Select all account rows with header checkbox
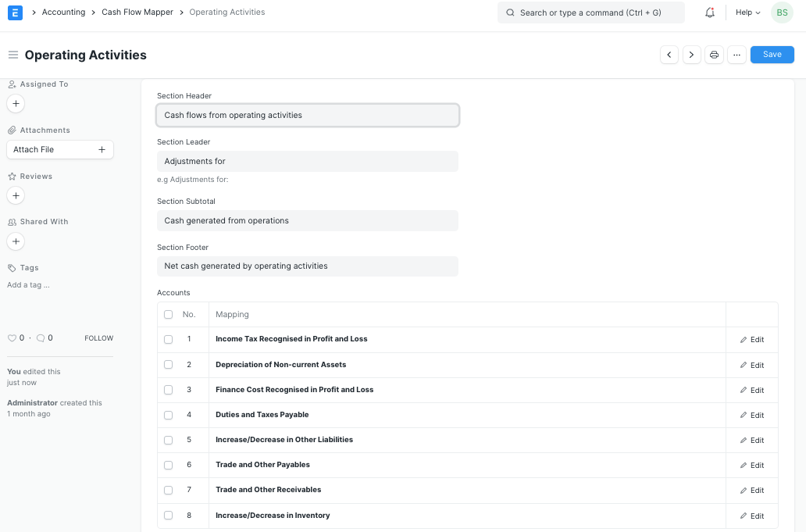Image resolution: width=806 pixels, height=532 pixels. (x=169, y=313)
